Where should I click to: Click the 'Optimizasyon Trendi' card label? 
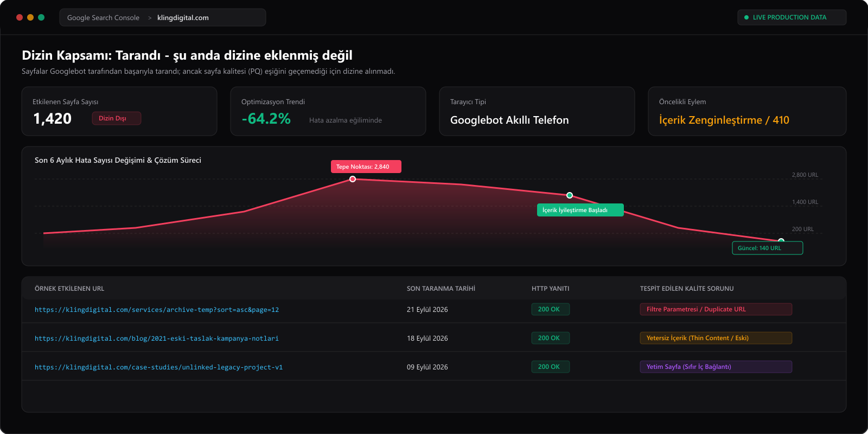(273, 102)
